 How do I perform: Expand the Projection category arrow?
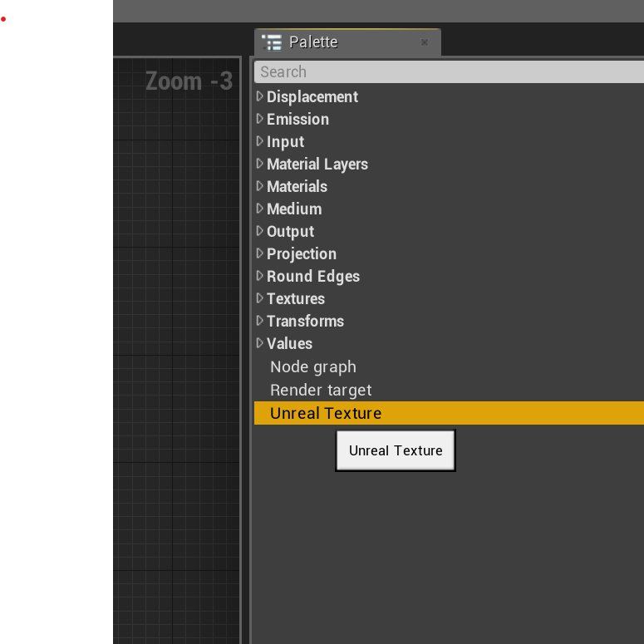pyautogui.click(x=259, y=253)
